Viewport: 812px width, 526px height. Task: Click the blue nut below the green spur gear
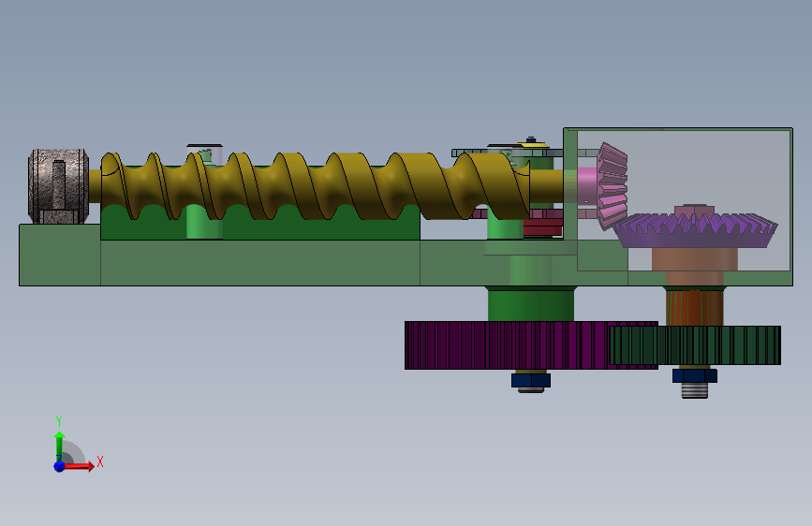click(694, 376)
